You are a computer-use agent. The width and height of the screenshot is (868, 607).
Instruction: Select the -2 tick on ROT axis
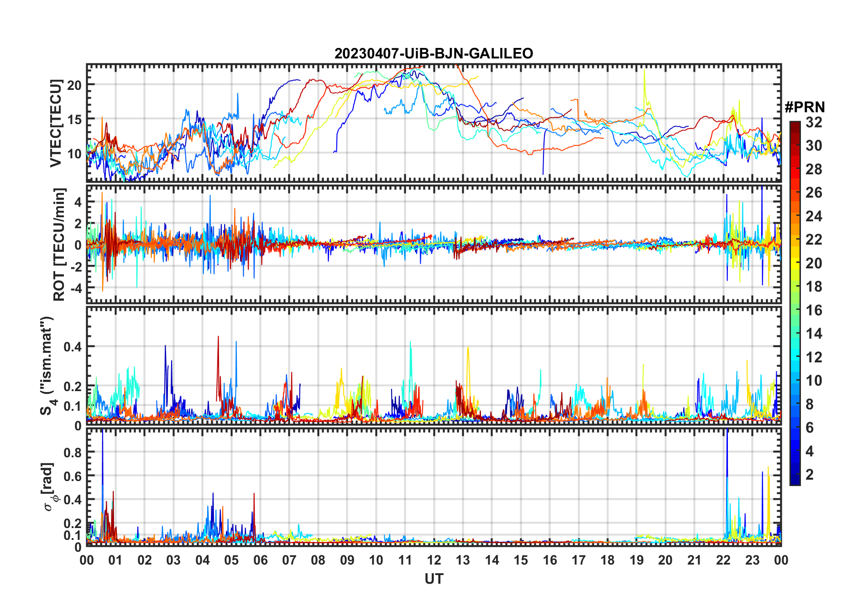[x=76, y=267]
